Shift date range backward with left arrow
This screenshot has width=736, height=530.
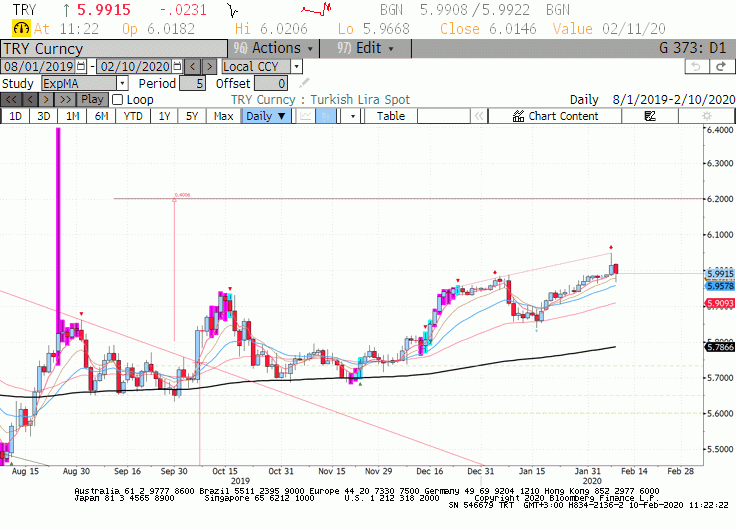[x=192, y=66]
